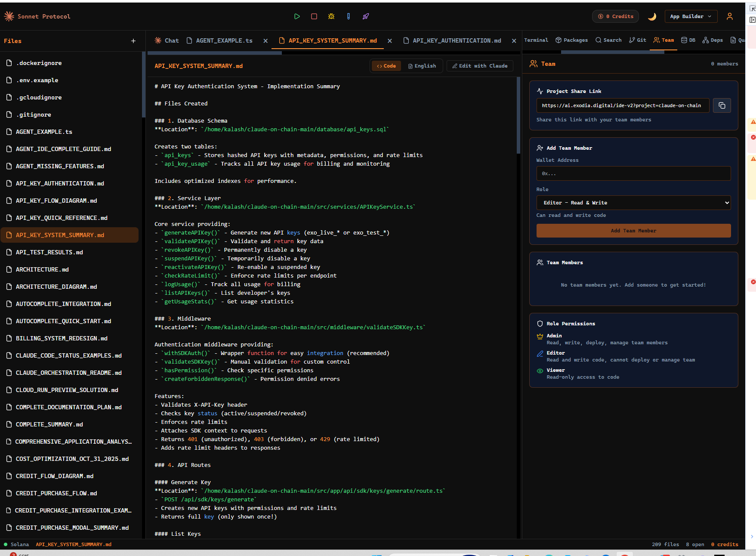The image size is (756, 556).
Task: Open the debugger via the bug icon
Action: tap(331, 16)
